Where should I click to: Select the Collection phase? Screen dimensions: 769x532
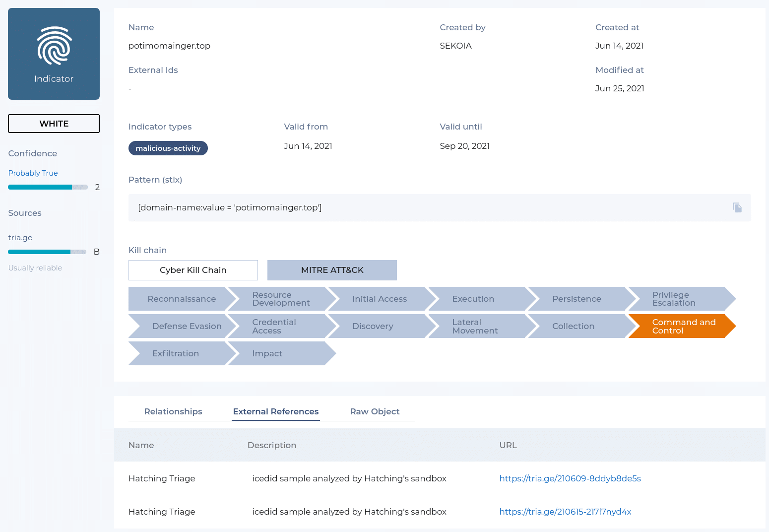[x=582, y=326]
